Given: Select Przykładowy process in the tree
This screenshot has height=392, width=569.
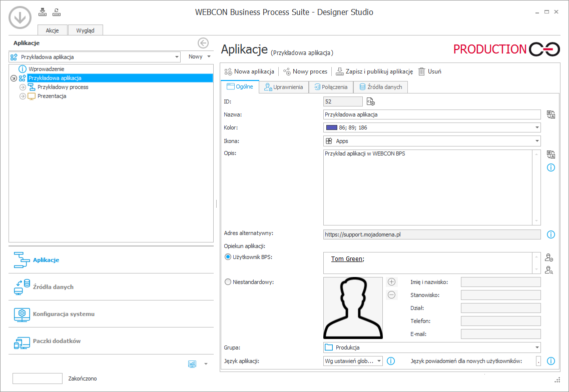Looking at the screenshot, I should (x=63, y=87).
